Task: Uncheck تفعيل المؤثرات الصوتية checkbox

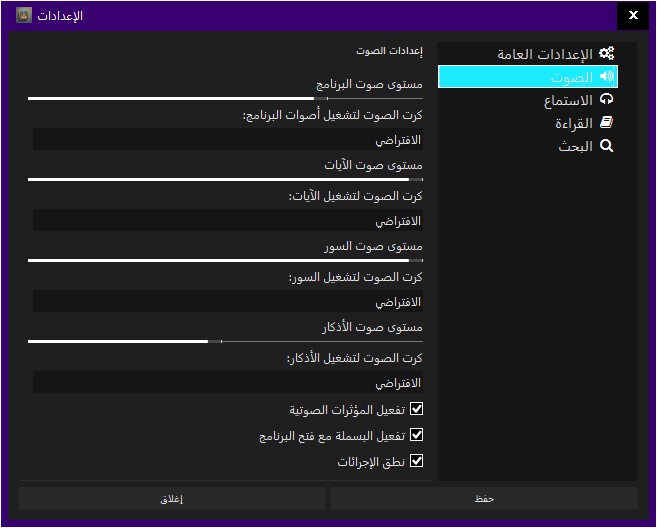Action: point(416,409)
